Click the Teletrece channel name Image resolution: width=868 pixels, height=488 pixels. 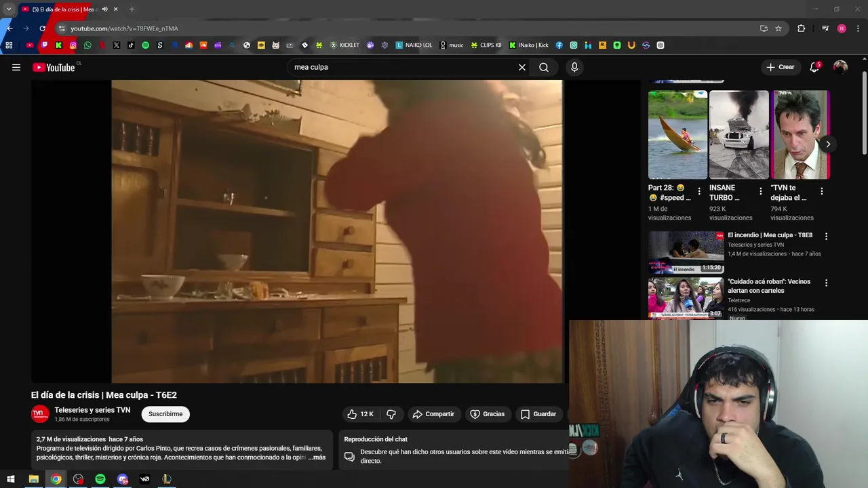click(739, 300)
